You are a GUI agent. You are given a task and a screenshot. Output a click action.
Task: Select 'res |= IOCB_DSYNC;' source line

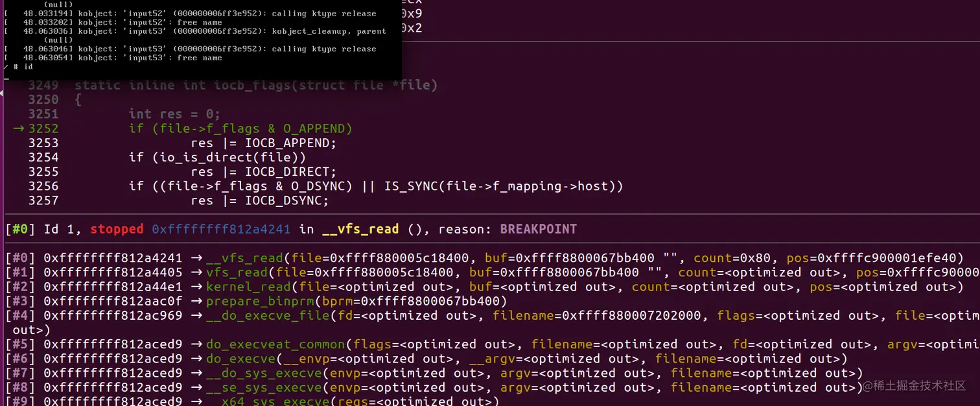point(260,200)
